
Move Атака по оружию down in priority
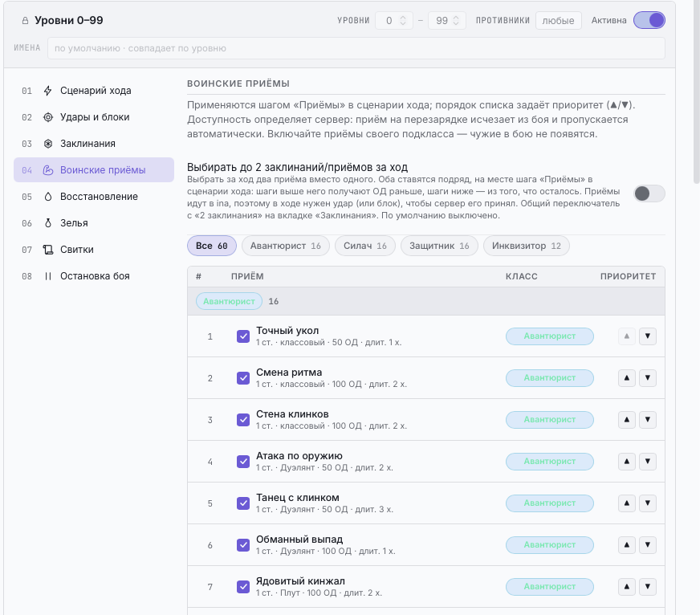coord(648,462)
